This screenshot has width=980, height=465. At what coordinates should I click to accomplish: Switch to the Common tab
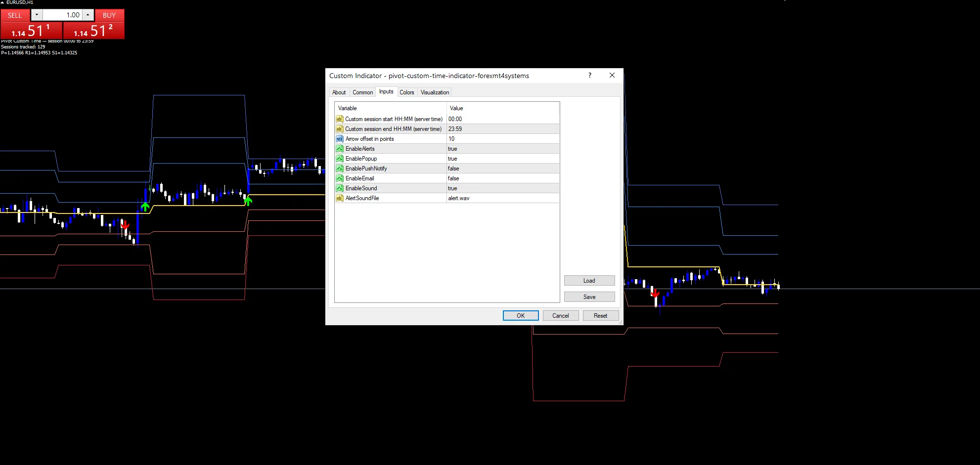tap(362, 92)
